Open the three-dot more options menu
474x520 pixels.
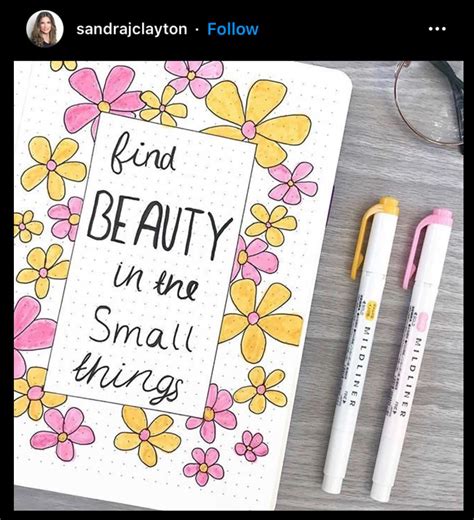(x=437, y=29)
